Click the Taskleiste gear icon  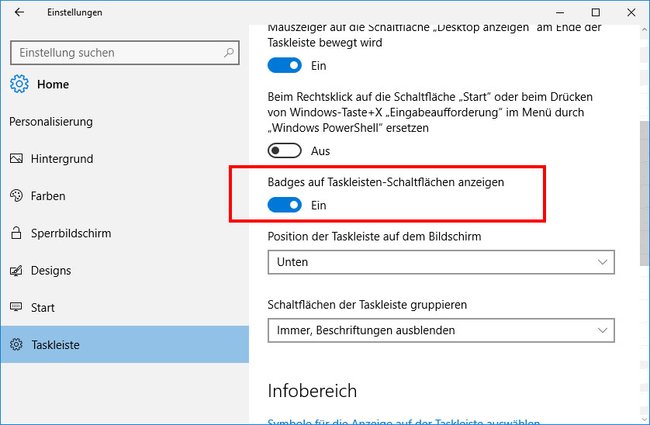pyautogui.click(x=16, y=345)
